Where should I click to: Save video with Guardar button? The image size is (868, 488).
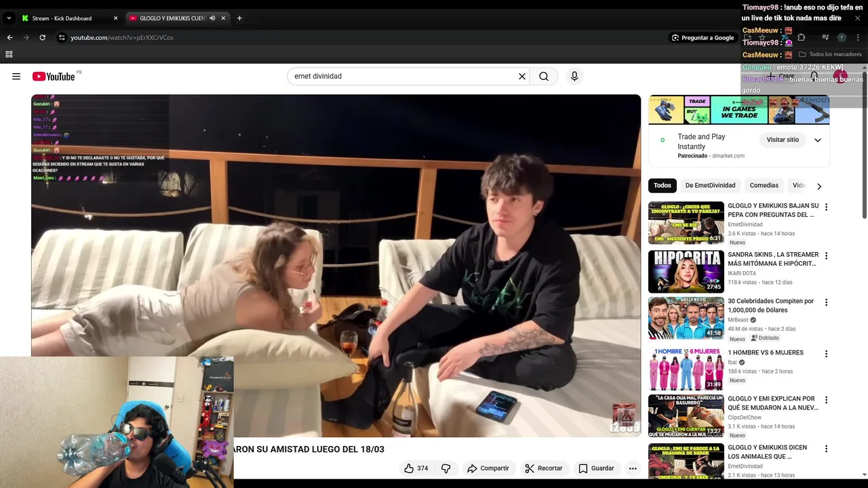(596, 468)
